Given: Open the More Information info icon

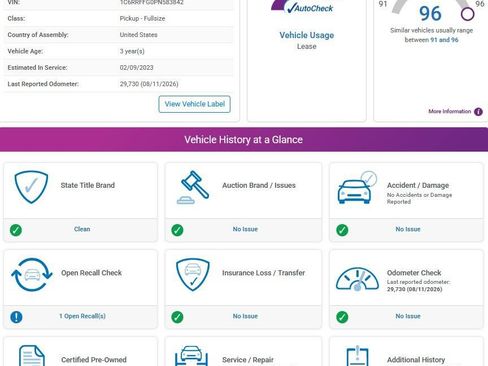Looking at the screenshot, I should [478, 112].
